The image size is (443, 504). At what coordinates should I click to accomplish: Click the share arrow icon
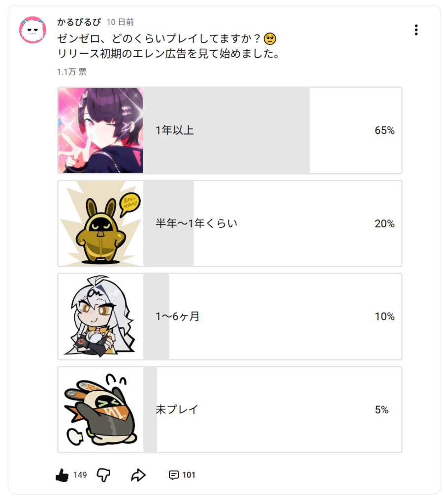138,475
